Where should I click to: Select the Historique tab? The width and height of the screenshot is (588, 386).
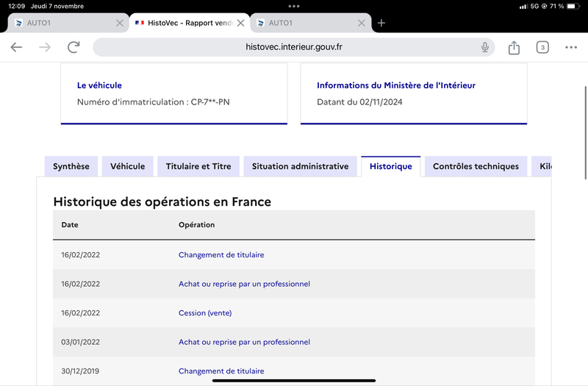point(391,166)
